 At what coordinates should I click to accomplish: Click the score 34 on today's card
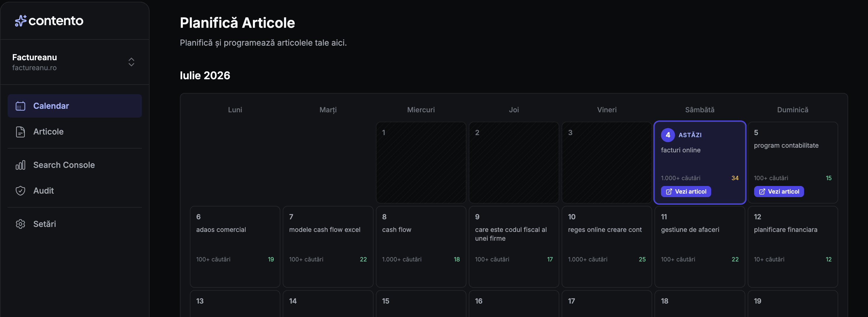tap(735, 178)
